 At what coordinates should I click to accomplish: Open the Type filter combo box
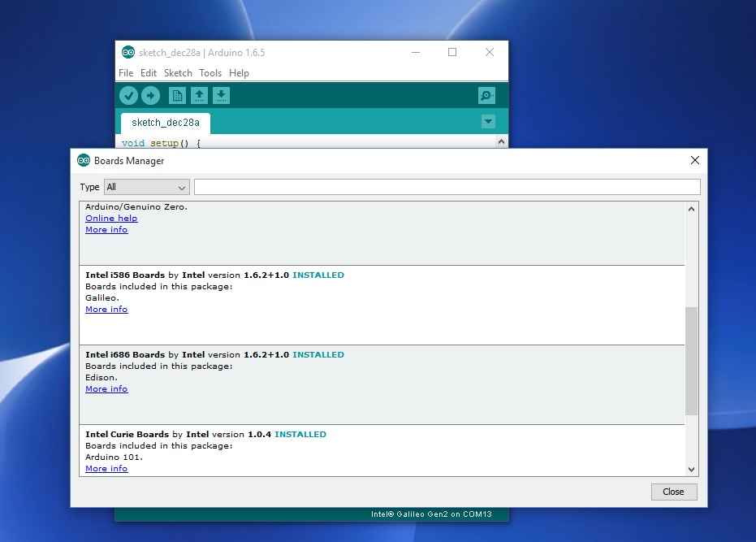click(x=146, y=187)
